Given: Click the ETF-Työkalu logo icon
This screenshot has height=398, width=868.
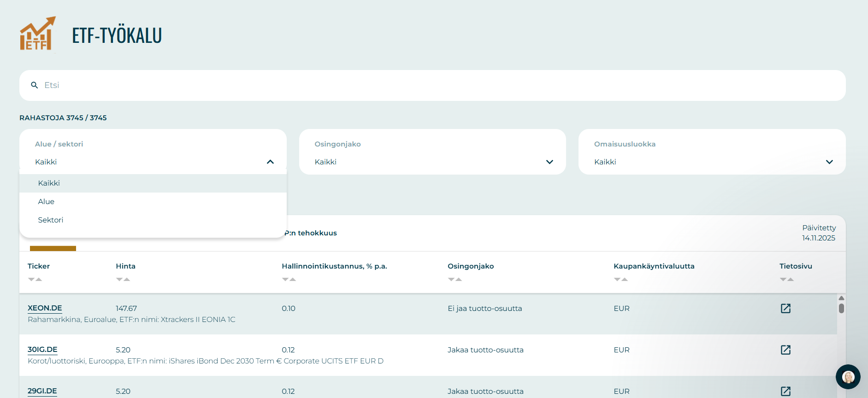Looking at the screenshot, I should tap(37, 34).
